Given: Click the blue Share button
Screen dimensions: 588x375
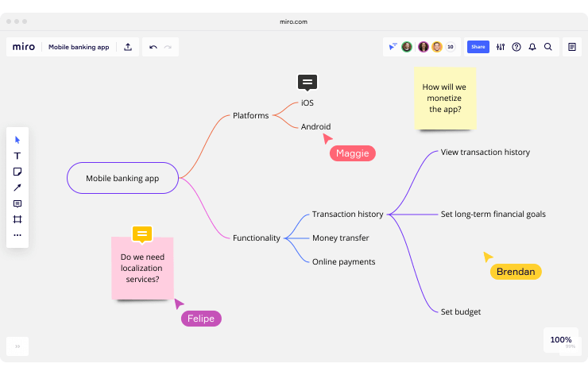Looking at the screenshot, I should (478, 47).
